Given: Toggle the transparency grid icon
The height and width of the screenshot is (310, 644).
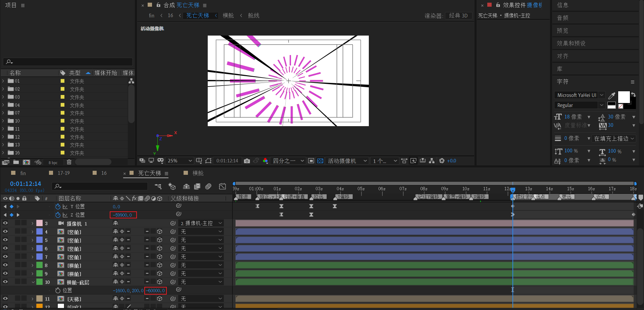Looking at the screenshot, I should pyautogui.click(x=320, y=161).
